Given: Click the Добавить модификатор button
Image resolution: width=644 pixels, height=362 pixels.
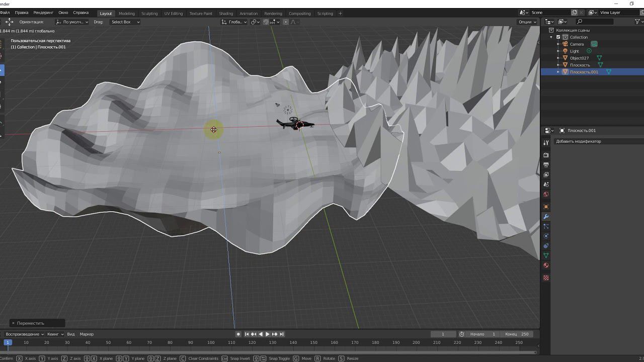Looking at the screenshot, I should (x=578, y=141).
